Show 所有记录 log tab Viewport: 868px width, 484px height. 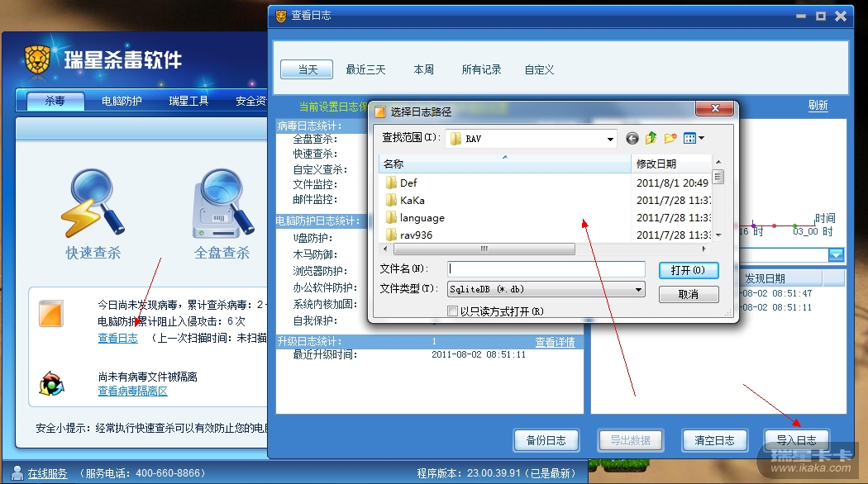481,69
